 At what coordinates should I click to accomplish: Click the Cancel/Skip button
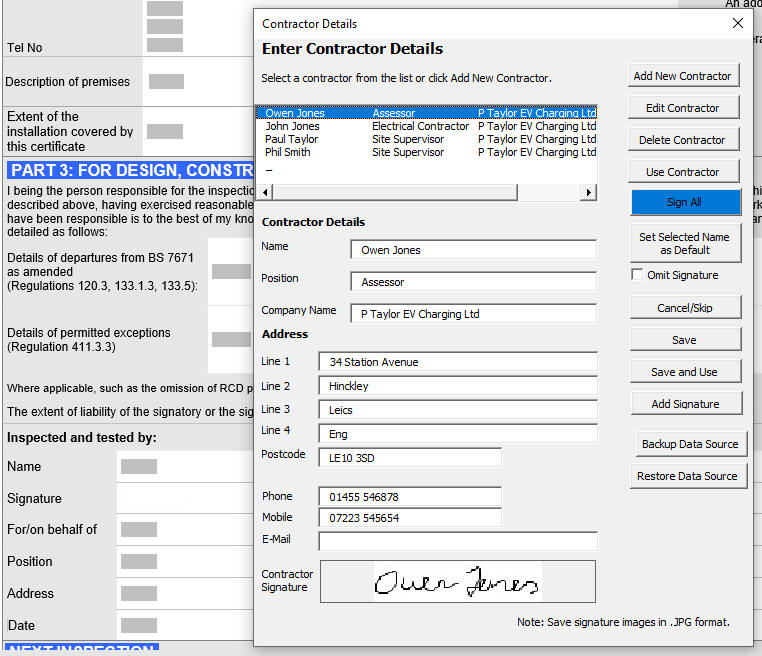684,308
